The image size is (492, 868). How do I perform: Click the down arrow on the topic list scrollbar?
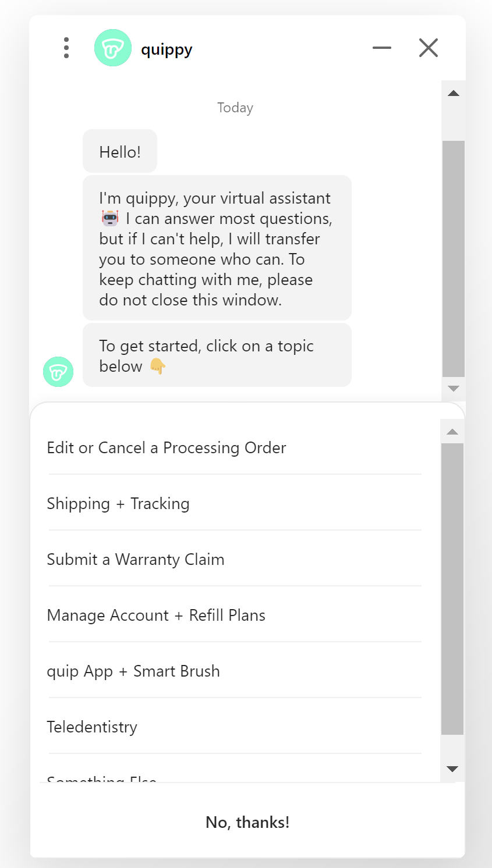(x=452, y=769)
